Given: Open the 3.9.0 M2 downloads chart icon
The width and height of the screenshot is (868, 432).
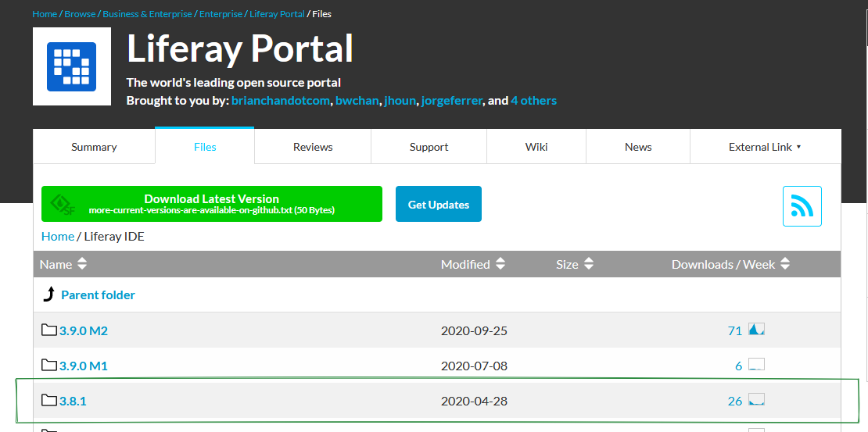Looking at the screenshot, I should coord(756,330).
